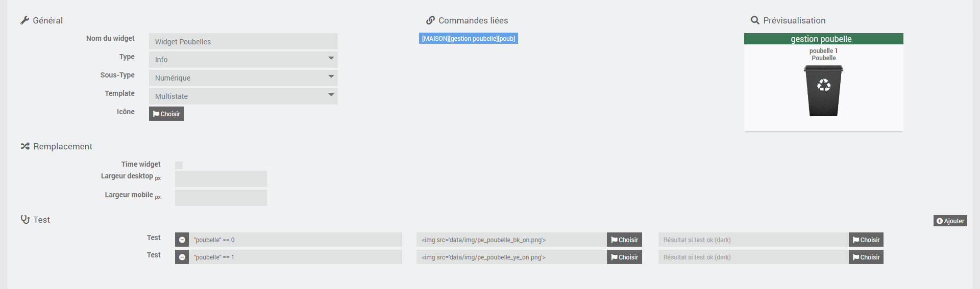Screen dimensions: 980x289
Task: Choose image for pe_poubelle_bk_on.png result
Action: coord(624,240)
